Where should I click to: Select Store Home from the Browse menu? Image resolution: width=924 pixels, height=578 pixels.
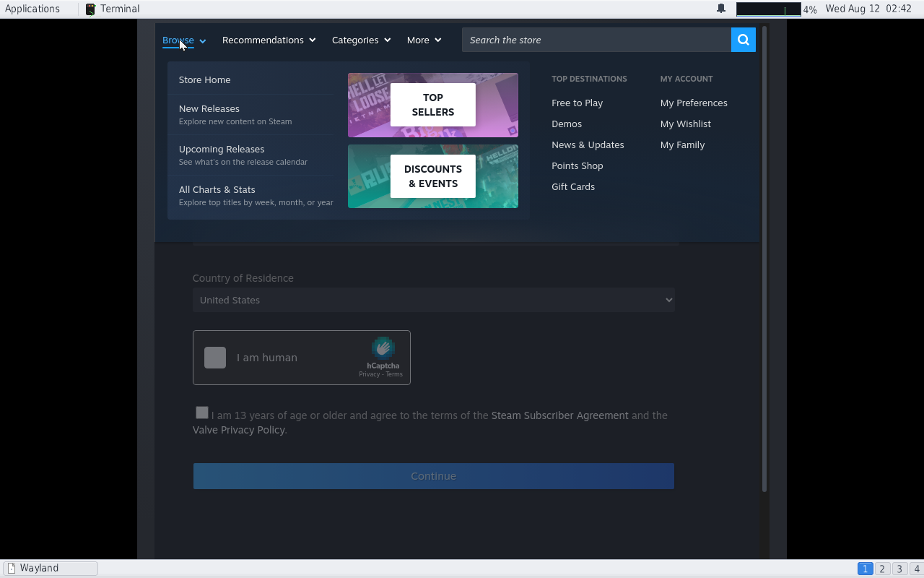(x=205, y=79)
